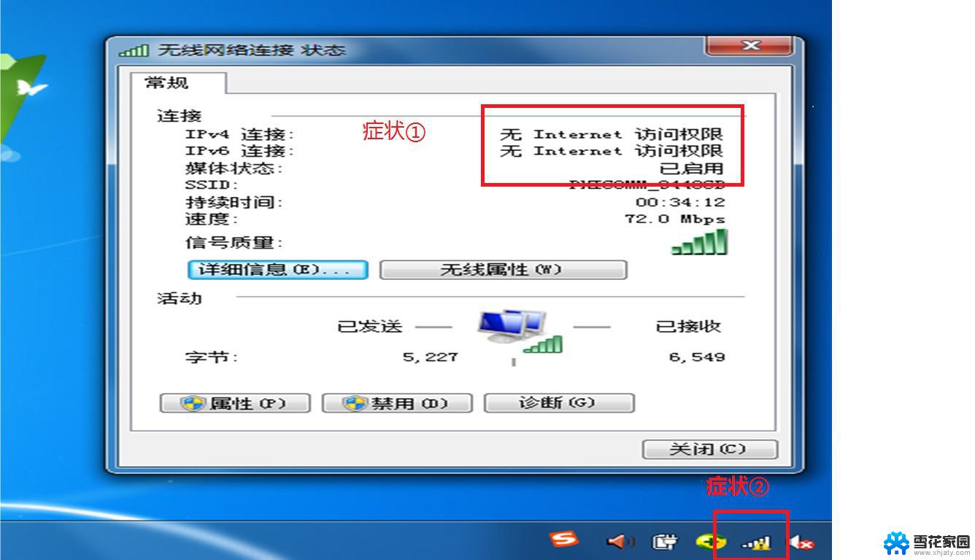Open the Sogou input method tray icon
Screen dimensions: 975x560
(564, 540)
